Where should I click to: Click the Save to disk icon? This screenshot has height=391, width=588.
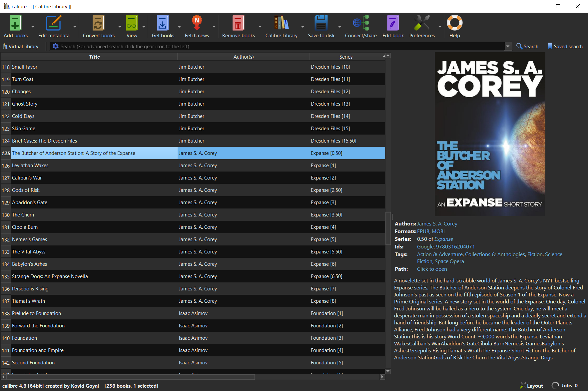(x=321, y=23)
